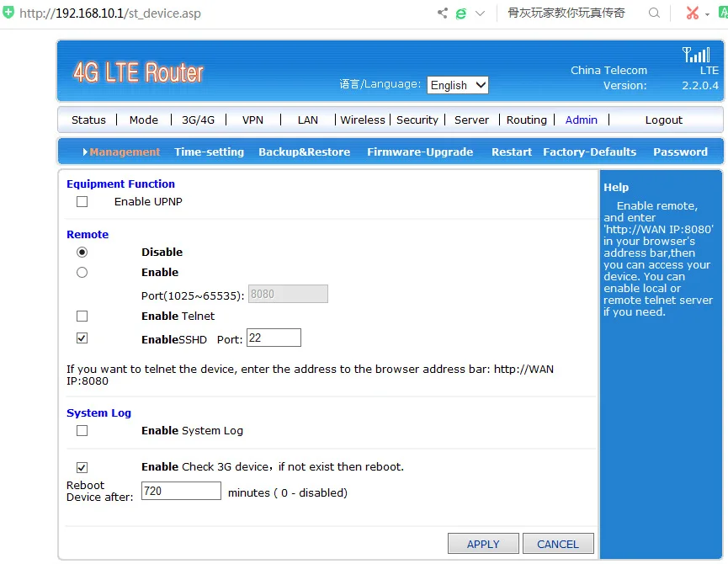Click the SSHD port input field

[x=274, y=337]
